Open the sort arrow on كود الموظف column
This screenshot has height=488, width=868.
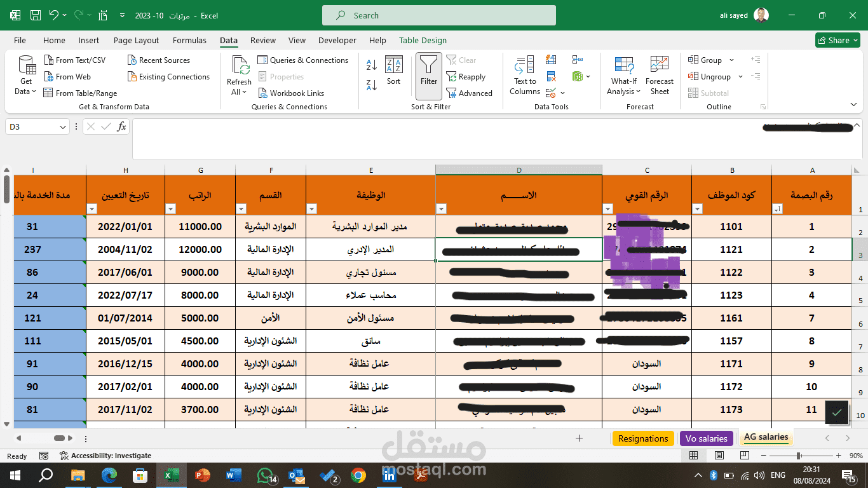pos(697,208)
